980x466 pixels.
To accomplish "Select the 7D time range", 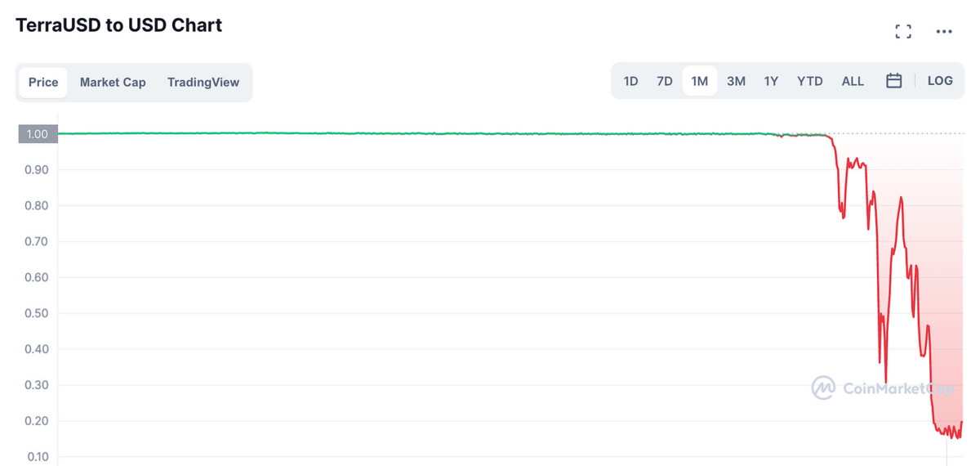I will tap(665, 81).
